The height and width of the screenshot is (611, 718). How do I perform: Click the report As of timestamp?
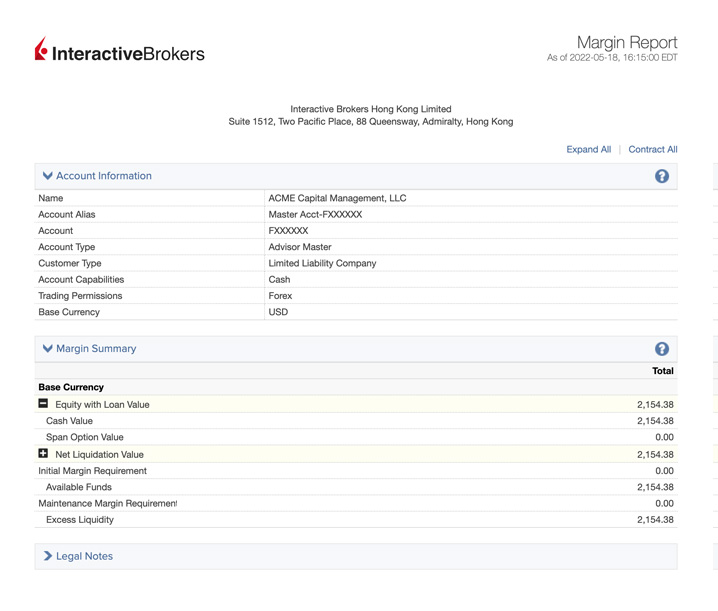point(611,58)
